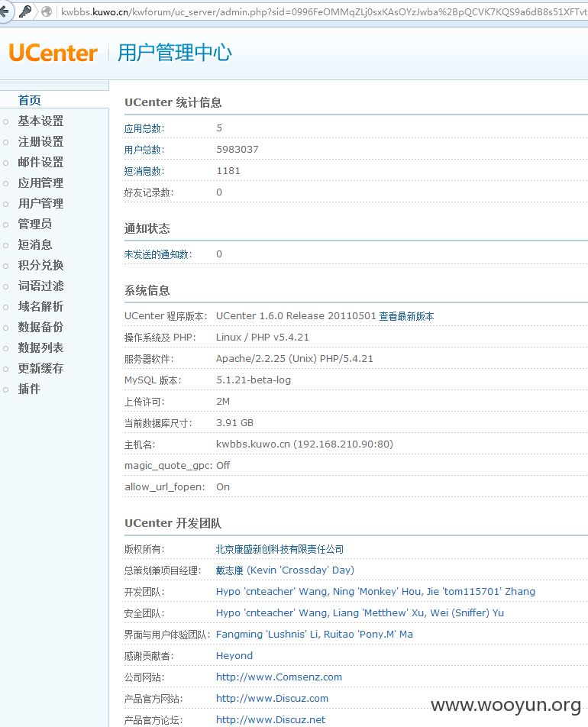Open 管理员 settings page

35,224
